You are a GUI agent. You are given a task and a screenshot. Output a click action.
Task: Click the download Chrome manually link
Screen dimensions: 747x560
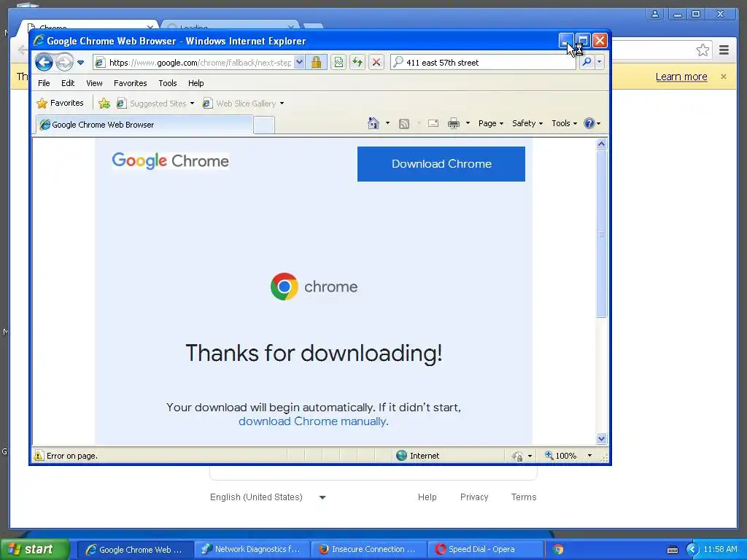[312, 421]
